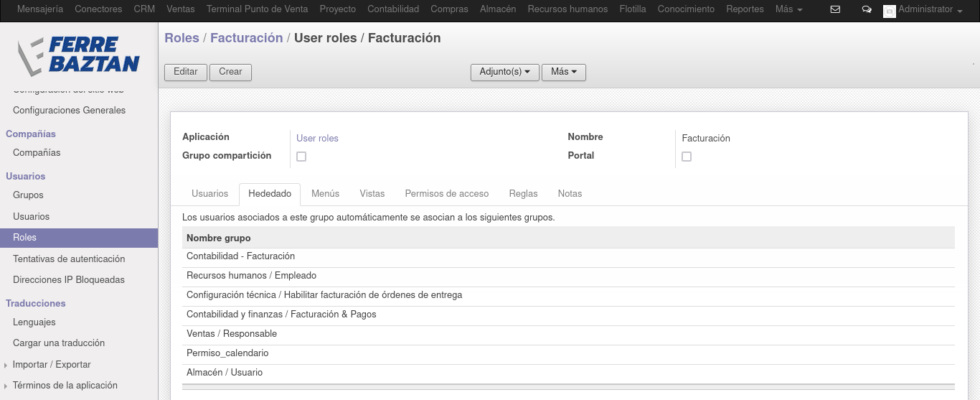This screenshot has height=400, width=980.
Task: Click the Crear button
Action: (230, 72)
